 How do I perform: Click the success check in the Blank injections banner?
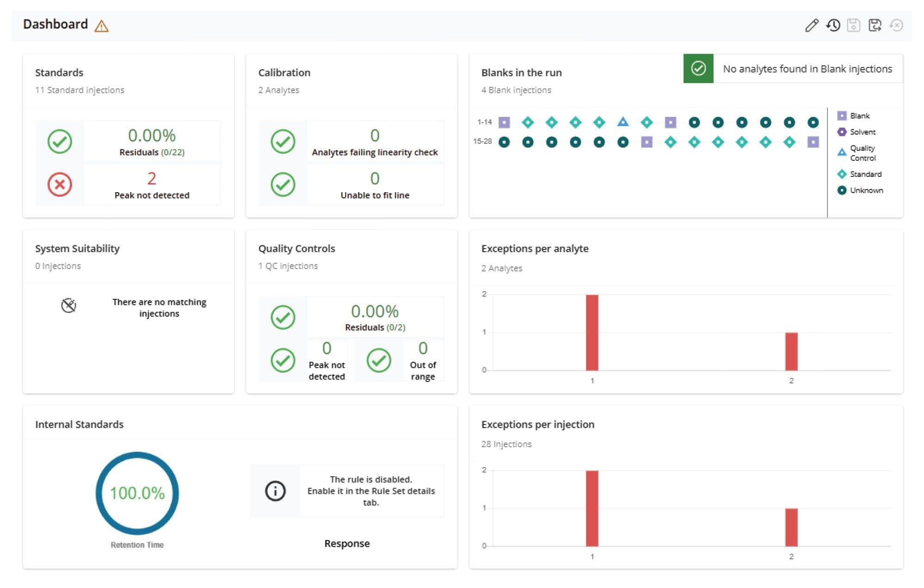[x=699, y=68]
